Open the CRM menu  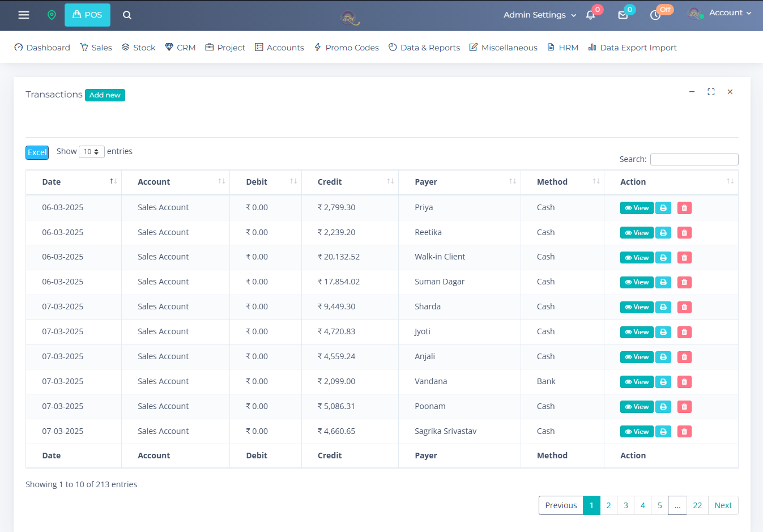180,48
